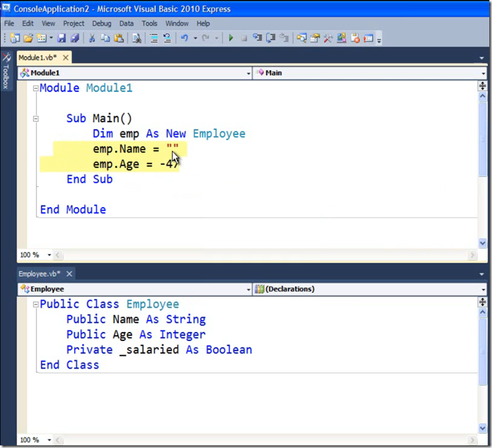Open Error List toolbar icon
Screen dimensions: 492x448
pos(355,38)
